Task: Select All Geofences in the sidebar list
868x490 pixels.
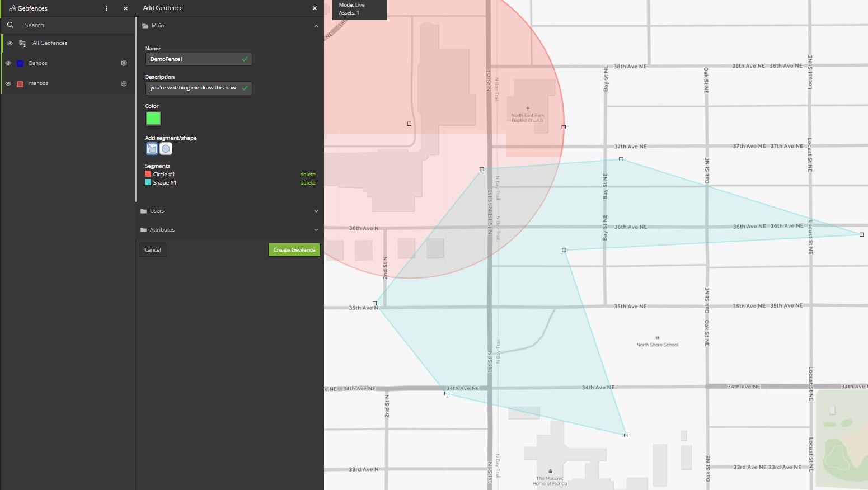Action: [x=50, y=43]
